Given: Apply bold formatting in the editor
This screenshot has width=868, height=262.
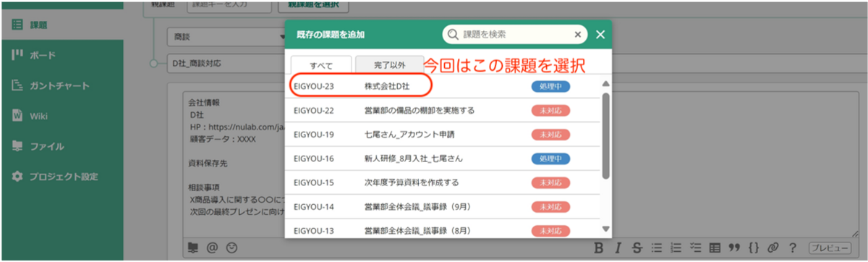Looking at the screenshot, I should click(x=599, y=248).
